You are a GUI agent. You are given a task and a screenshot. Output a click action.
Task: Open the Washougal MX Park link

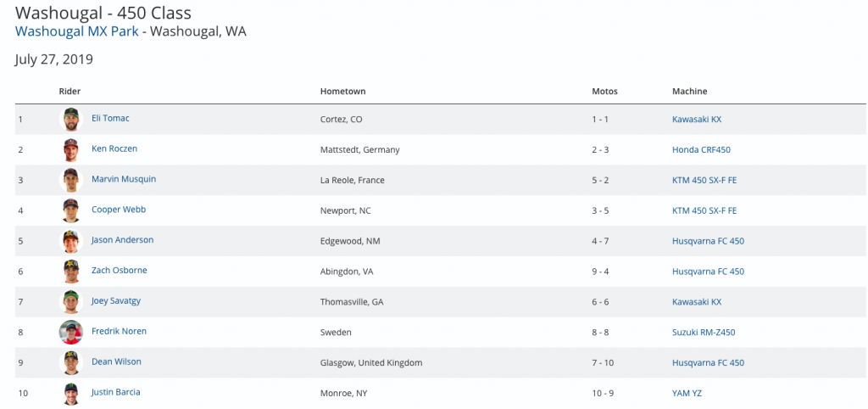[77, 32]
